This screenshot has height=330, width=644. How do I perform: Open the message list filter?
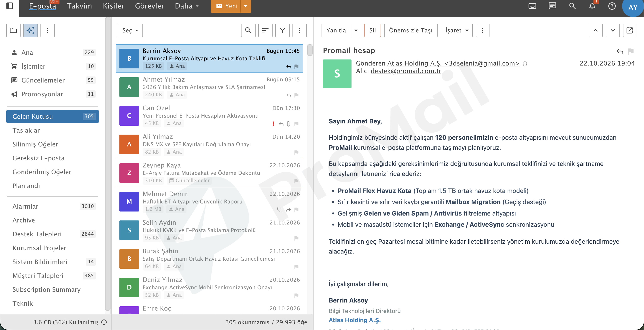282,30
